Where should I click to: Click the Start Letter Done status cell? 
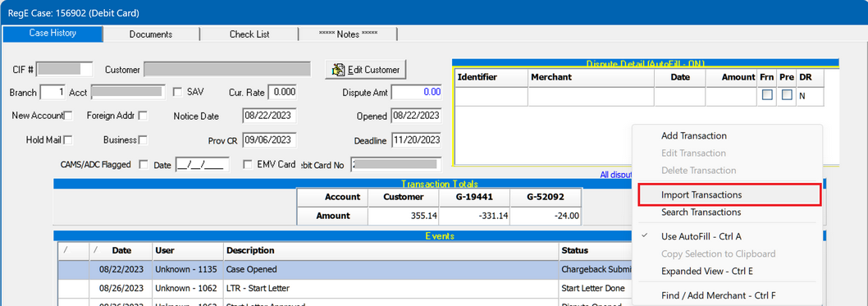pos(596,288)
